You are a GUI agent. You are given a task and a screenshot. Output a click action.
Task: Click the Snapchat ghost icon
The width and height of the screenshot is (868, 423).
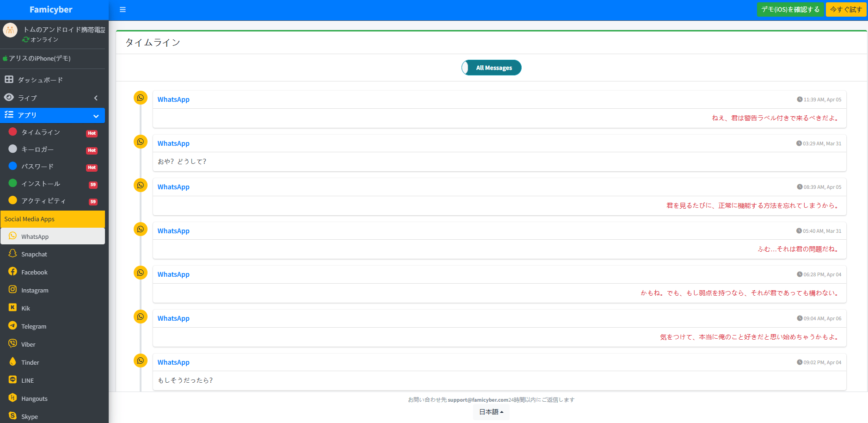pyautogui.click(x=12, y=254)
